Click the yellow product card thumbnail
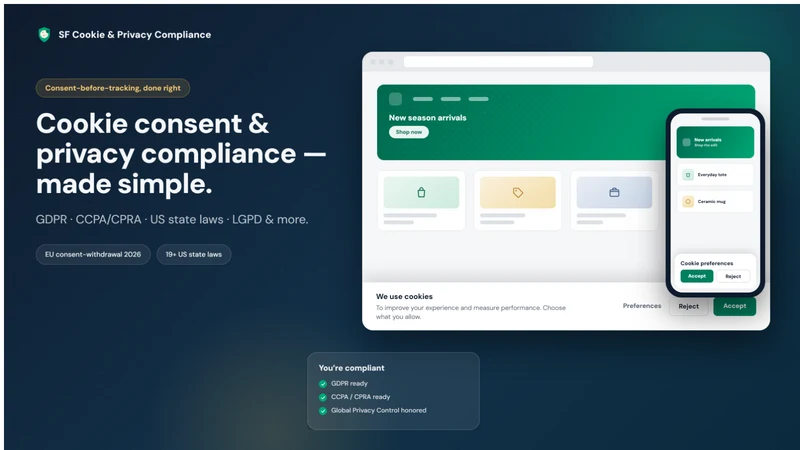800x450 pixels. (x=518, y=192)
